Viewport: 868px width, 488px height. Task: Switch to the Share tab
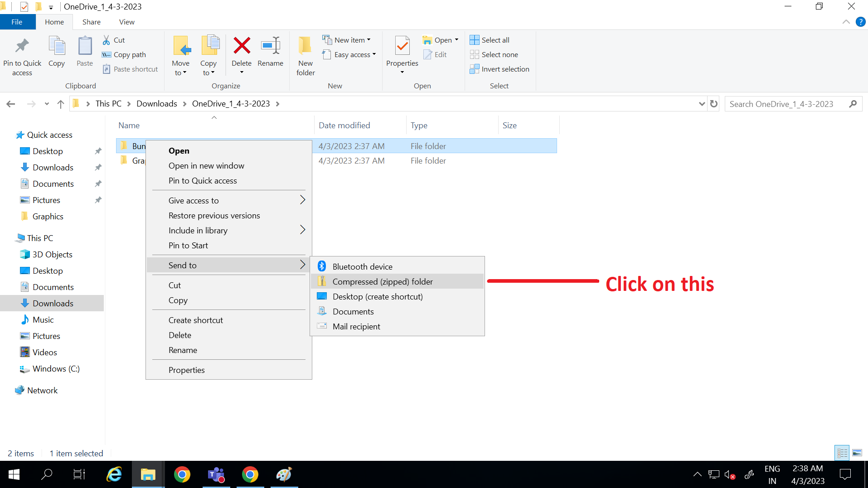[92, 22]
